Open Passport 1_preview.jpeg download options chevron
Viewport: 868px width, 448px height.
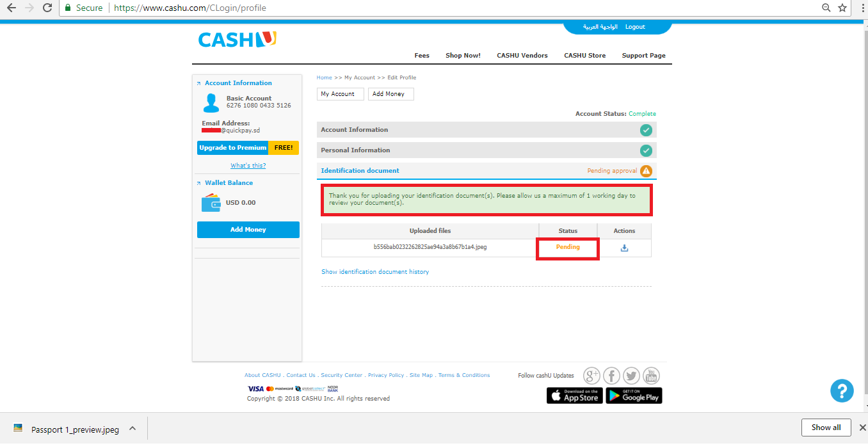coord(133,429)
